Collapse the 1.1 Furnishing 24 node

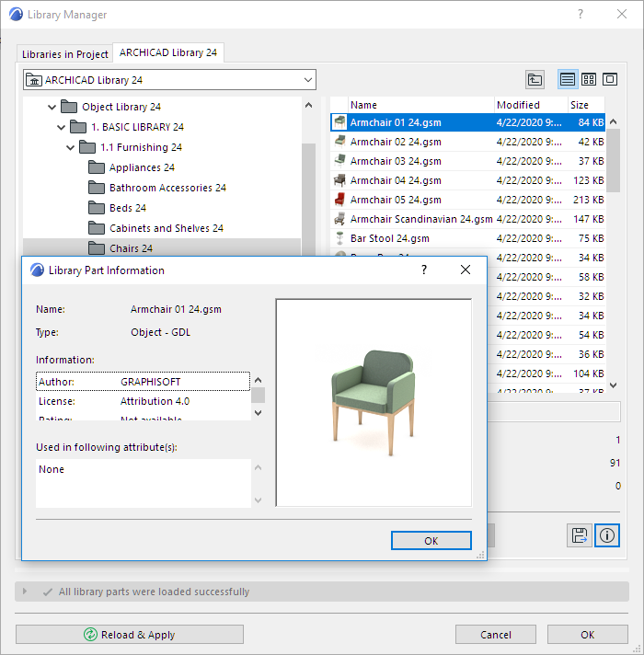[70, 147]
